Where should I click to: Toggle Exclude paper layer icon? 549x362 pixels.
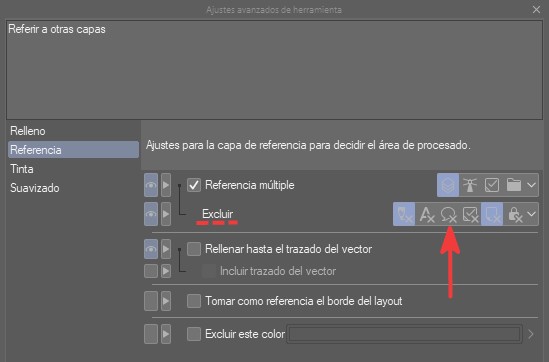pyautogui.click(x=492, y=214)
